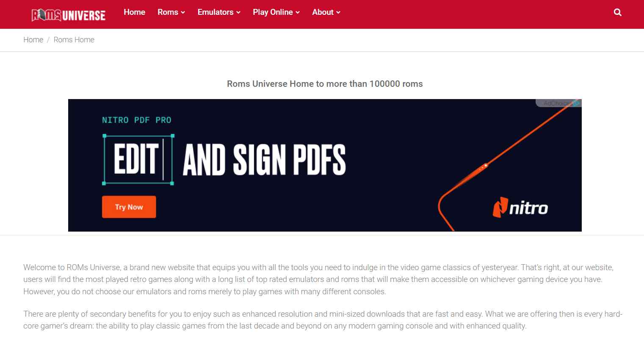Image resolution: width=644 pixels, height=337 pixels.
Task: Go to Home in the navigation bar
Action: pyautogui.click(x=134, y=12)
